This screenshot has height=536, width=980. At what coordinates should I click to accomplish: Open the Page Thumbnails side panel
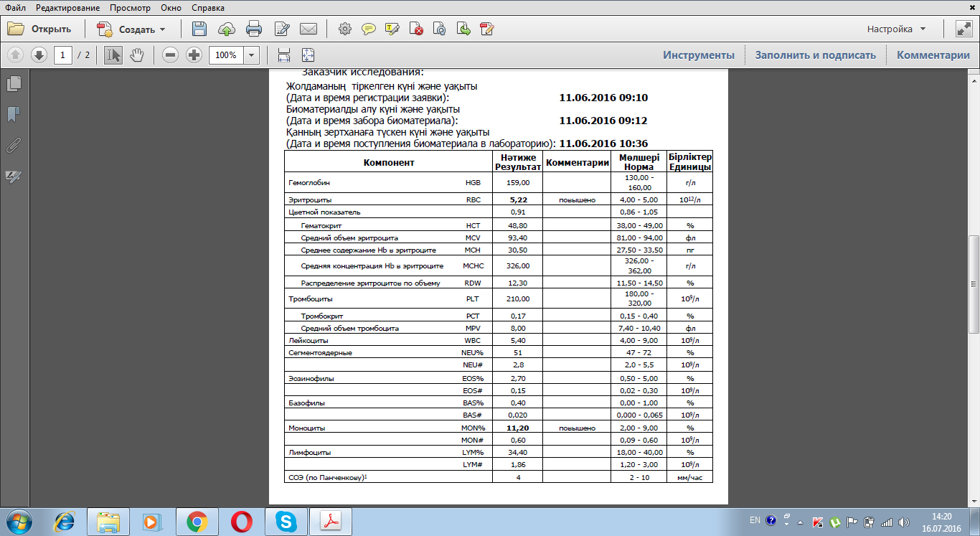(x=14, y=84)
